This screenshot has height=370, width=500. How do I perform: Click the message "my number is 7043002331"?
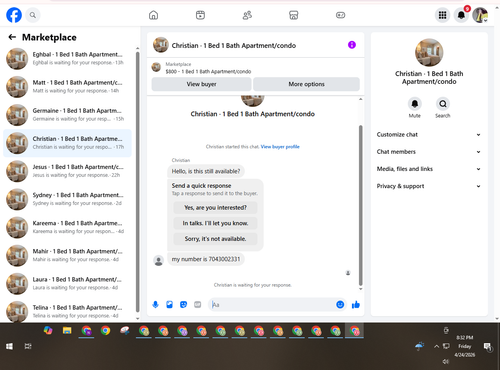[206, 259]
